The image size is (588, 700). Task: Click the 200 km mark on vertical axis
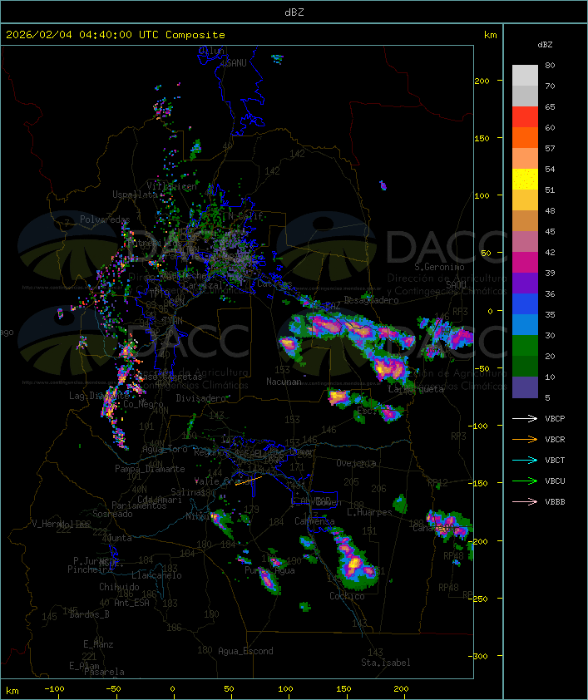pyautogui.click(x=482, y=81)
